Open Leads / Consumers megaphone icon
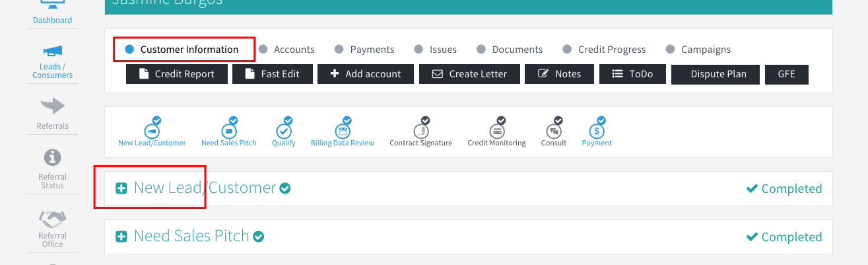The height and width of the screenshot is (265, 868). 52,51
